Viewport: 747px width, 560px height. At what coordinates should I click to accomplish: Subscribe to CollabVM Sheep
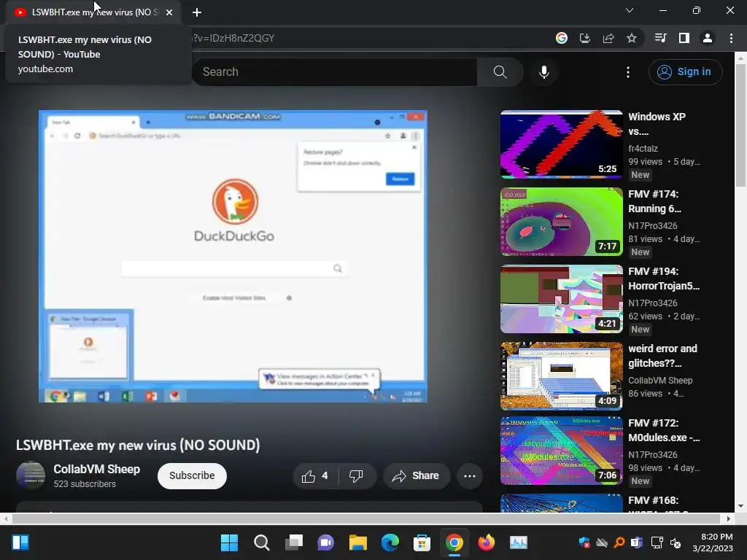coord(192,475)
